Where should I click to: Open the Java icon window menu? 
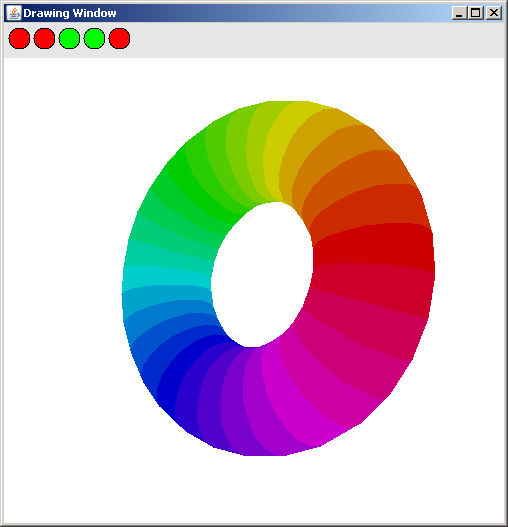(x=14, y=13)
